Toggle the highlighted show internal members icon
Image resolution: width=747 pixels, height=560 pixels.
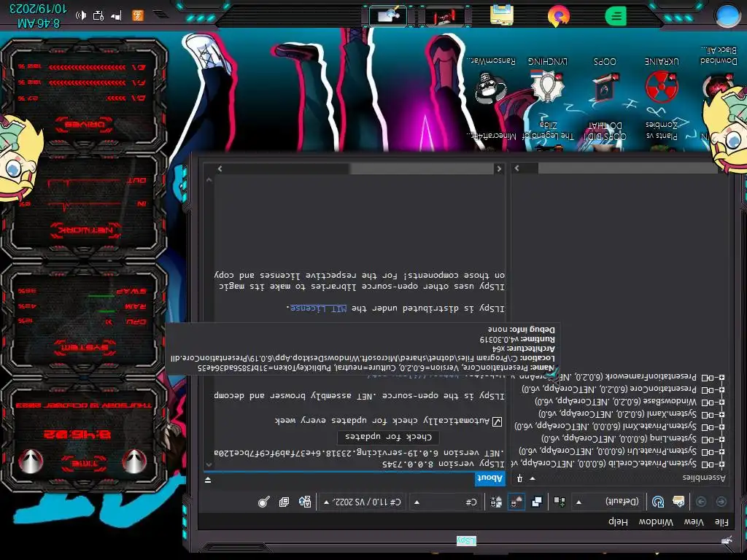click(516, 502)
